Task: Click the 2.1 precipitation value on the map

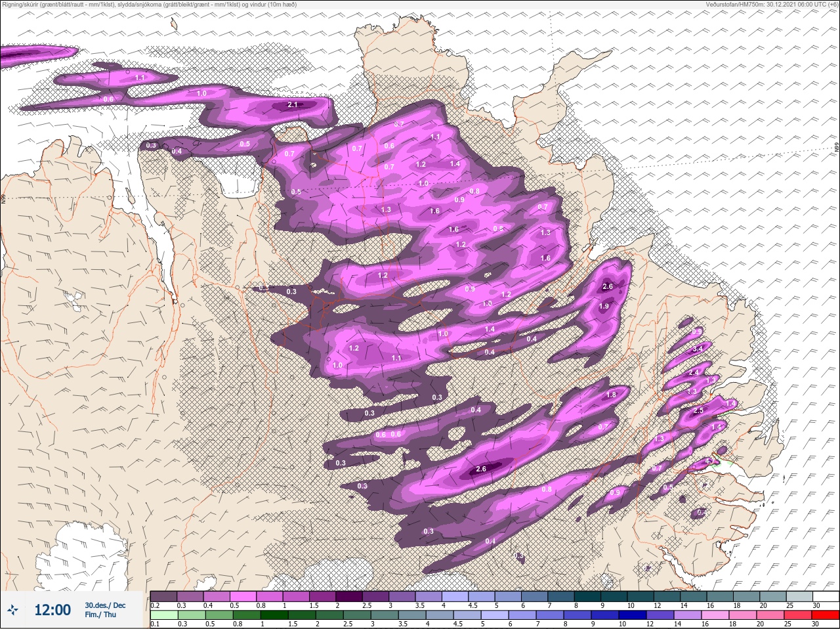Action: tap(293, 105)
